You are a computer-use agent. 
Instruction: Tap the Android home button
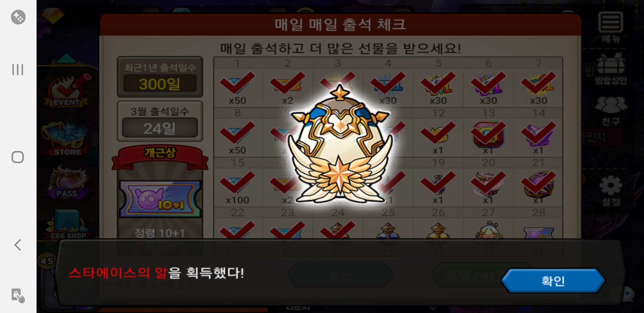[18, 157]
